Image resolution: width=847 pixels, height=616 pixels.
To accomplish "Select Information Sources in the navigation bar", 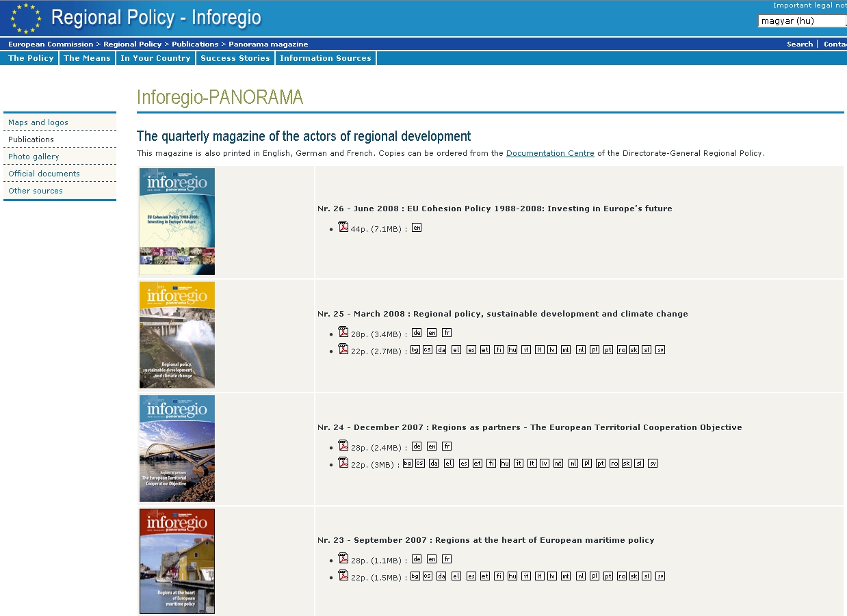I will coord(326,58).
